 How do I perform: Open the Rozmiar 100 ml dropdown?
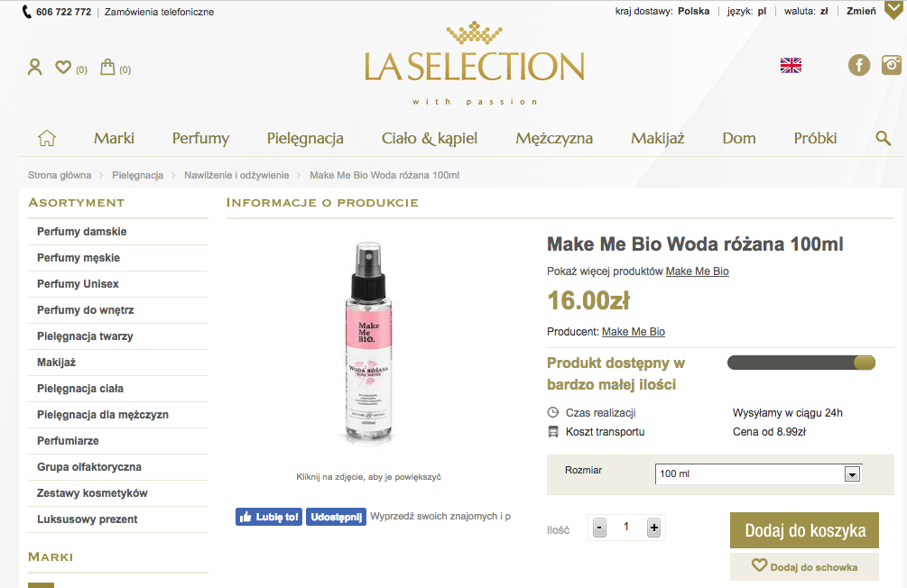(758, 474)
